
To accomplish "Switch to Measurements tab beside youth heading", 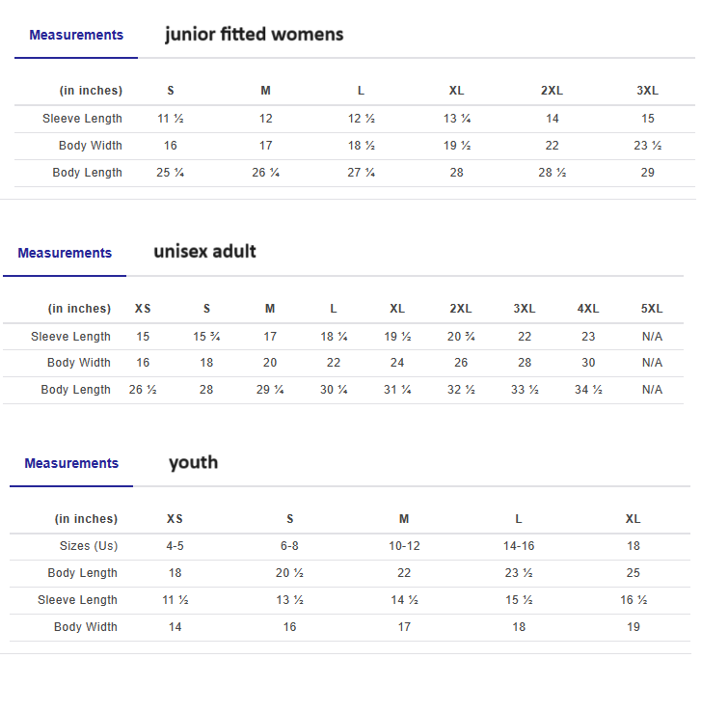I will click(x=71, y=463).
